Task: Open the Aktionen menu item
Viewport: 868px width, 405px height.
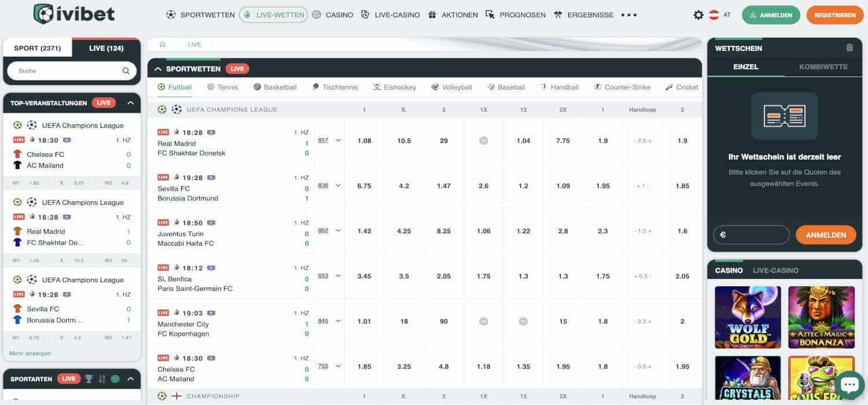Action: point(453,15)
